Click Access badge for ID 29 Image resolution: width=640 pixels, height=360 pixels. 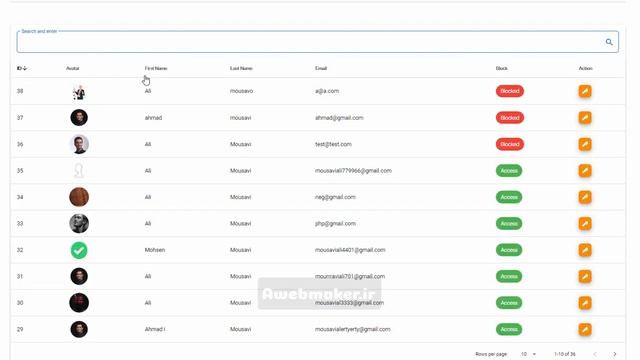coord(509,329)
